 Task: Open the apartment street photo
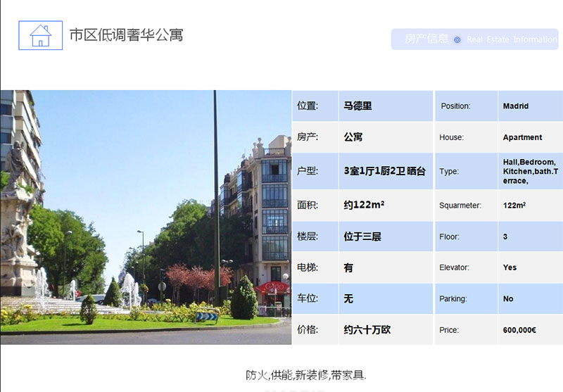point(146,217)
